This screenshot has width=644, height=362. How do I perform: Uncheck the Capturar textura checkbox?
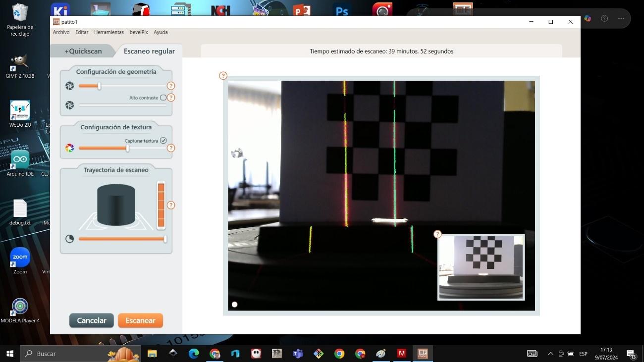pyautogui.click(x=163, y=141)
